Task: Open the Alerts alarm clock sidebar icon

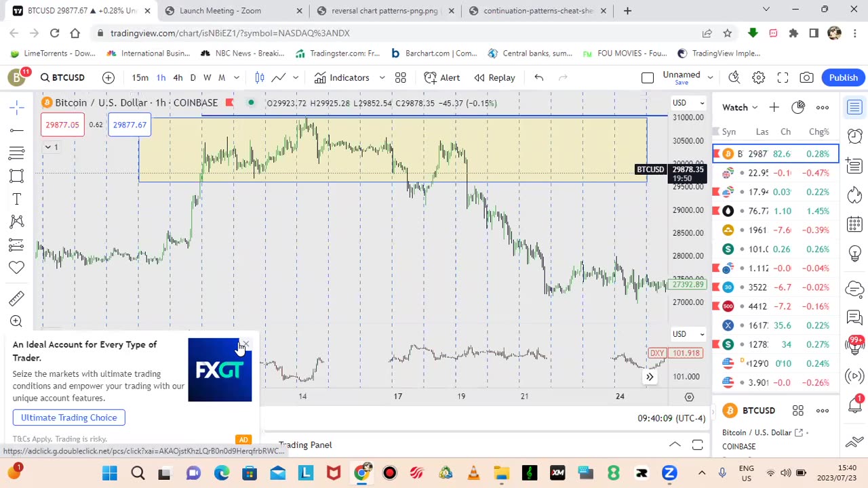Action: click(x=854, y=137)
